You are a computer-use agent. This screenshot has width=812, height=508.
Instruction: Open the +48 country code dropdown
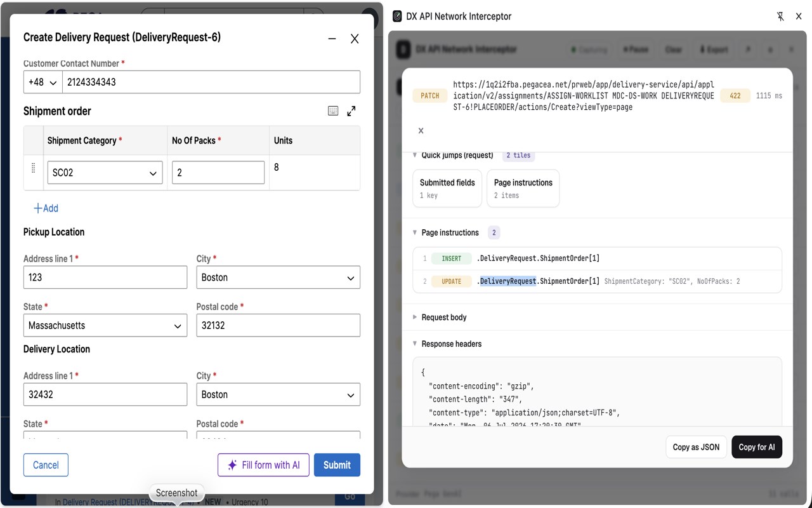pos(43,82)
